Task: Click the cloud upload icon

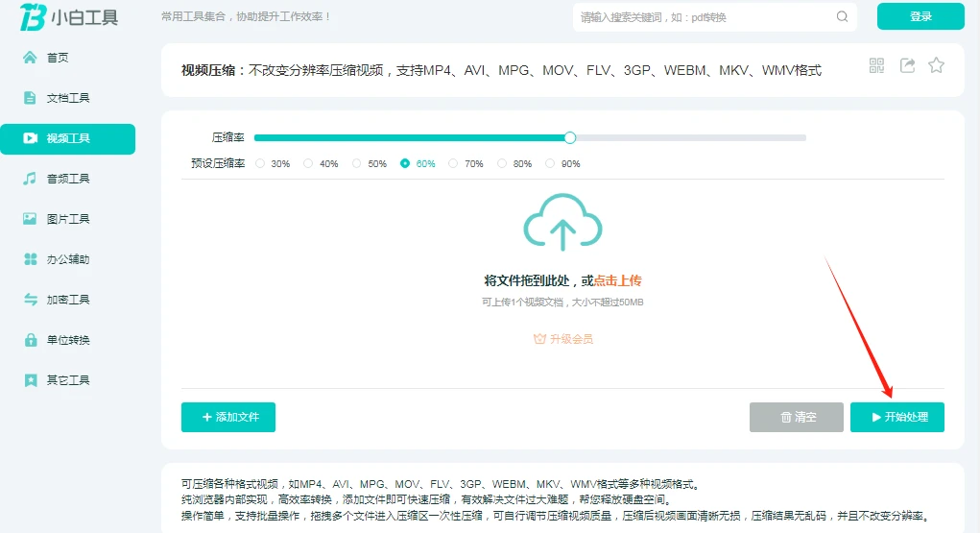Action: [x=562, y=222]
